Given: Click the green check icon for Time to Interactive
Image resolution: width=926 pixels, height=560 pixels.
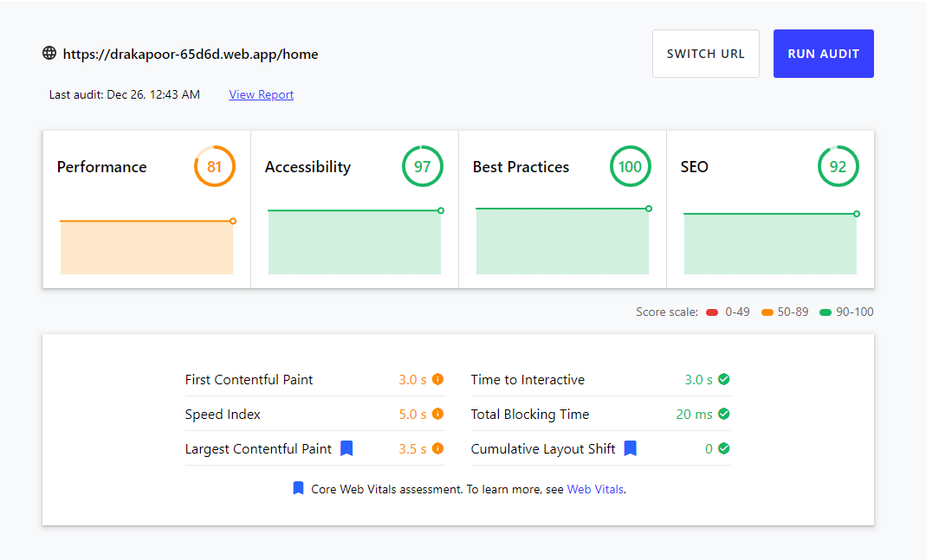Looking at the screenshot, I should [724, 379].
